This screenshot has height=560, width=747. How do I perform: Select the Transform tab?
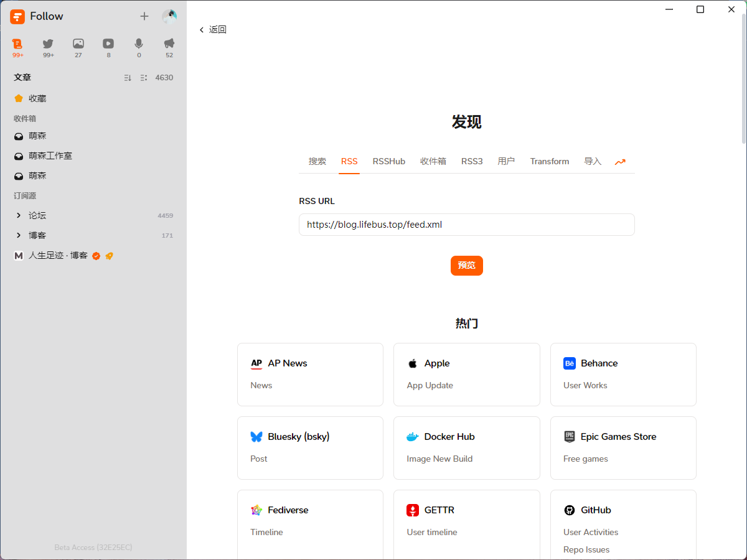tap(550, 162)
